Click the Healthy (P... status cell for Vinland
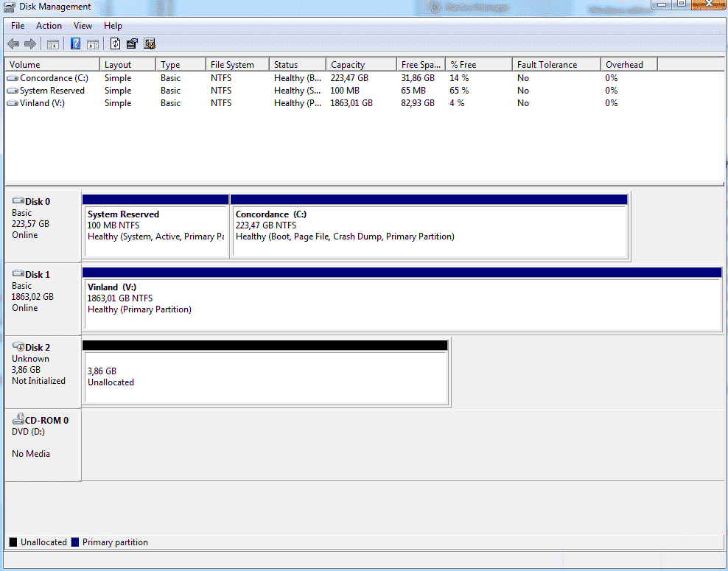Screen dimensions: 728x571 [297, 103]
